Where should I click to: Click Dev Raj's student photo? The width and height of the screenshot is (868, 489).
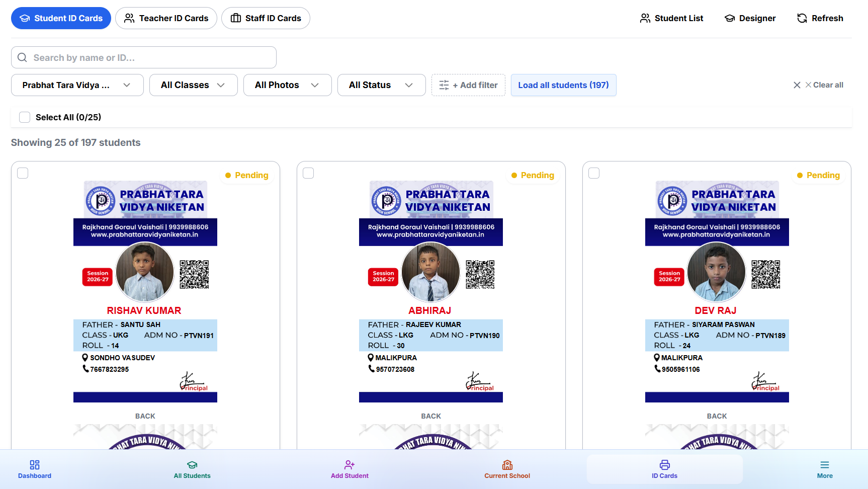point(716,272)
